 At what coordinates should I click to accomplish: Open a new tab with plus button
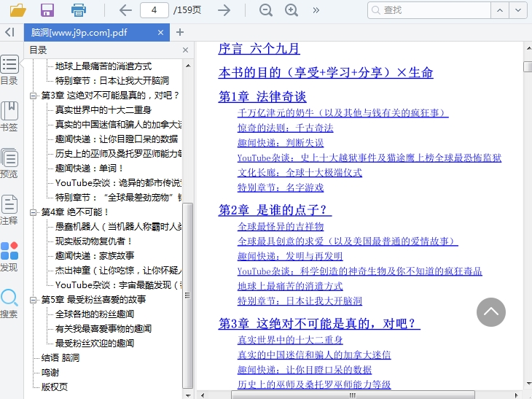pos(180,32)
